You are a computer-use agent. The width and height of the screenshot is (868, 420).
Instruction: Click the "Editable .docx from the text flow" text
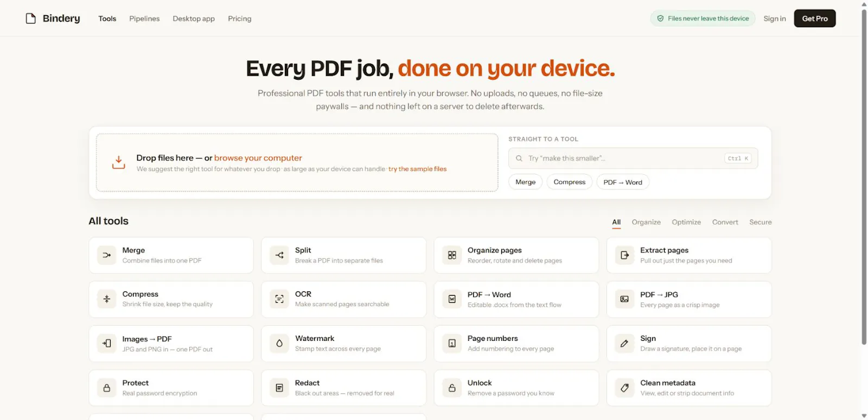(x=514, y=305)
